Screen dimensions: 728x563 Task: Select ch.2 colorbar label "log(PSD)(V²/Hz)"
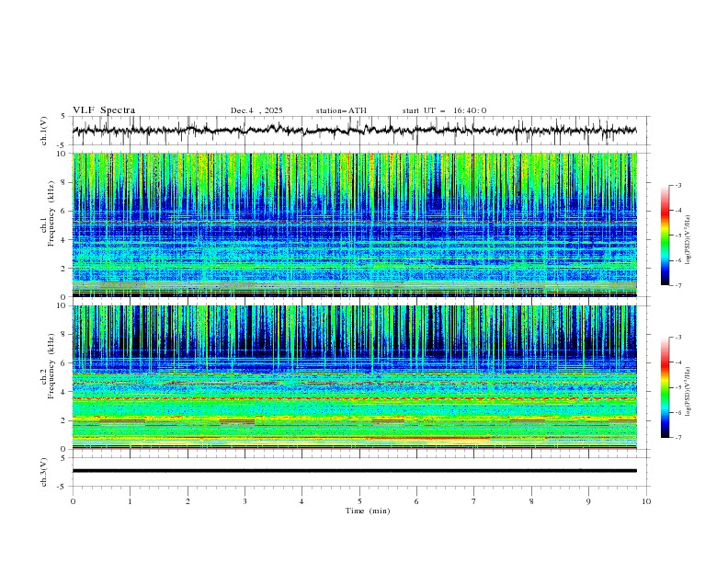688,392
